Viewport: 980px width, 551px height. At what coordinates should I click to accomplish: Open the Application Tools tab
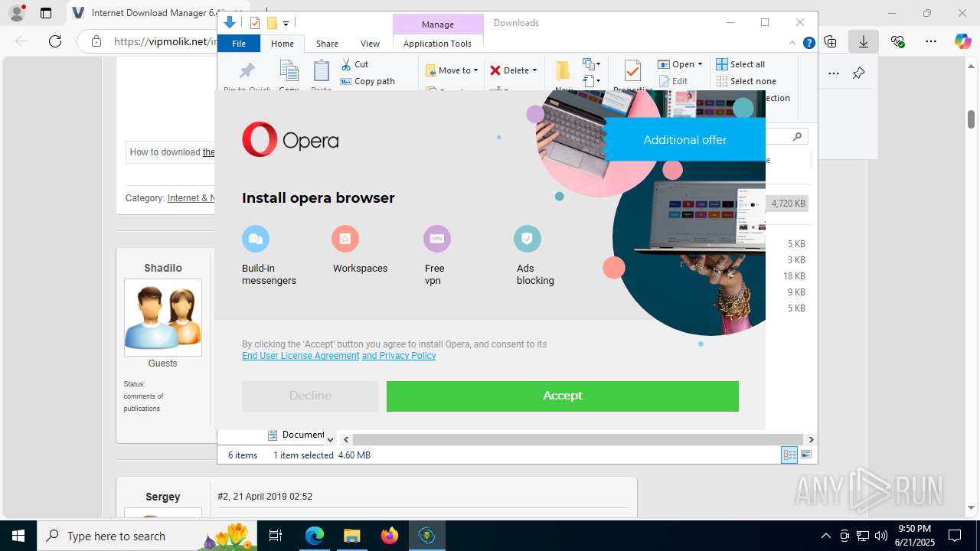(x=437, y=44)
